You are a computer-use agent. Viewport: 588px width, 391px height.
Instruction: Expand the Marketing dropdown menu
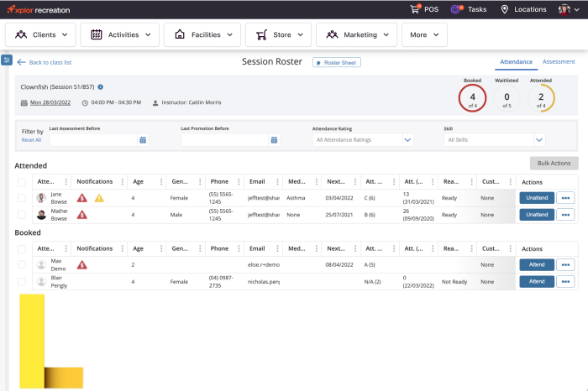(356, 35)
